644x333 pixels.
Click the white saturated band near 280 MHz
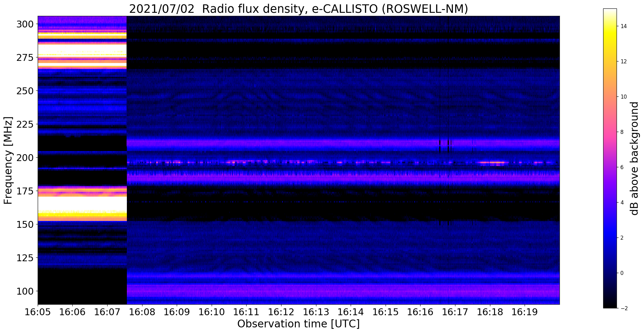(x=82, y=49)
